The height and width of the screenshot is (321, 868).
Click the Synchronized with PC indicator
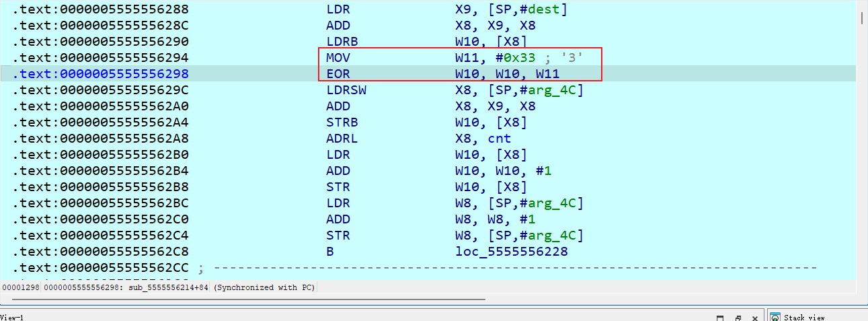pyautogui.click(x=264, y=287)
